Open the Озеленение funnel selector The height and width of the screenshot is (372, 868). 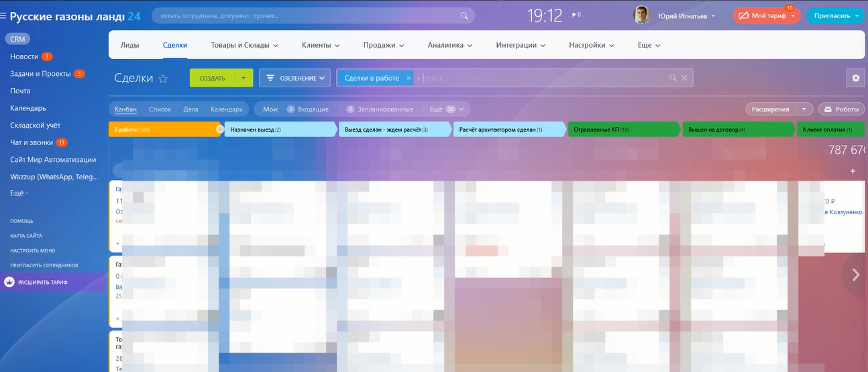pos(294,78)
